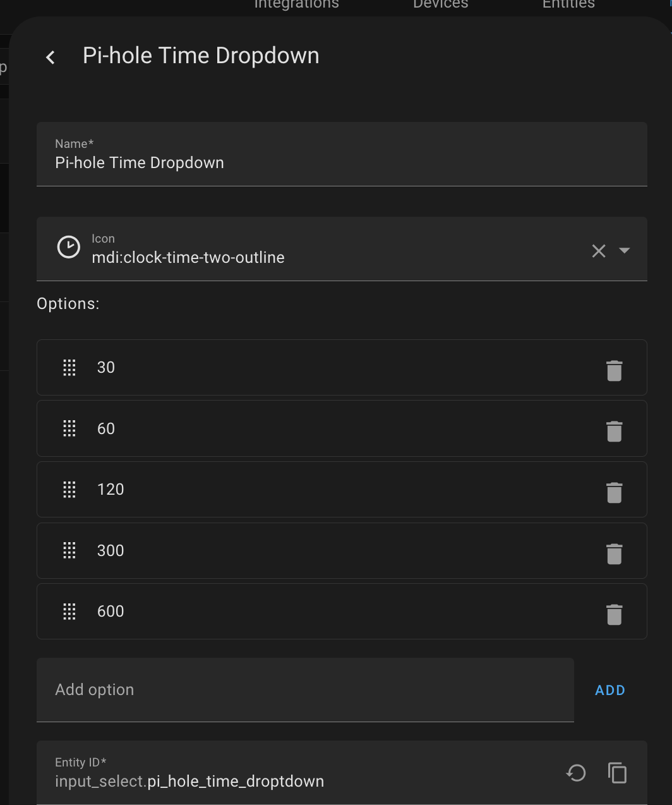Grab the drag handle for option 600
Viewport: 672px width, 805px height.
69,611
